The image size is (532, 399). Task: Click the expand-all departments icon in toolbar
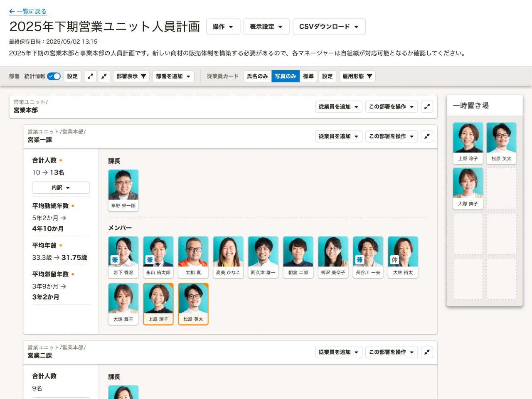90,76
